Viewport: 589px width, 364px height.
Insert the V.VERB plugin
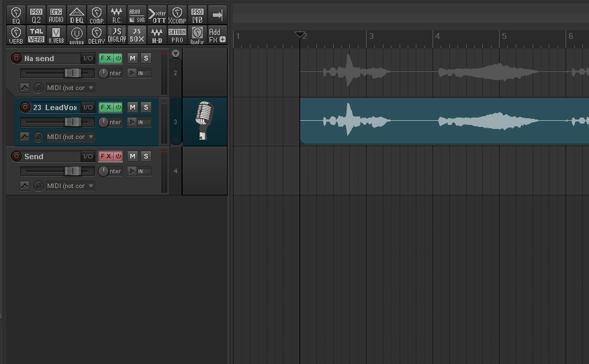(56, 36)
